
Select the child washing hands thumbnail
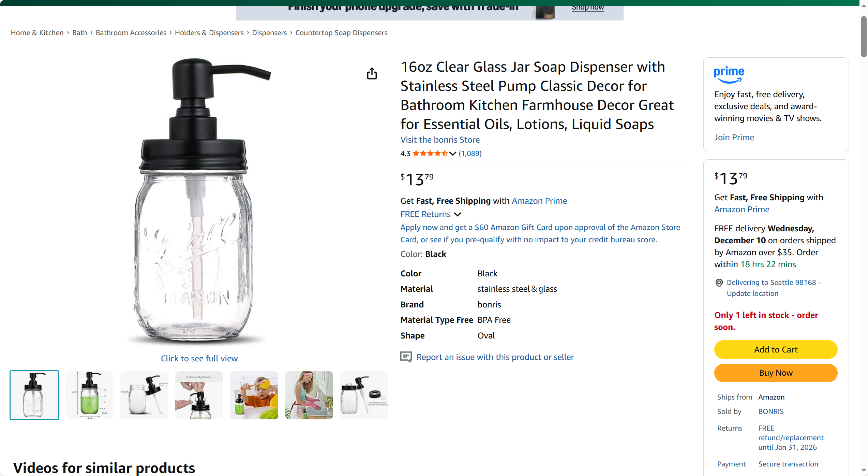(254, 395)
